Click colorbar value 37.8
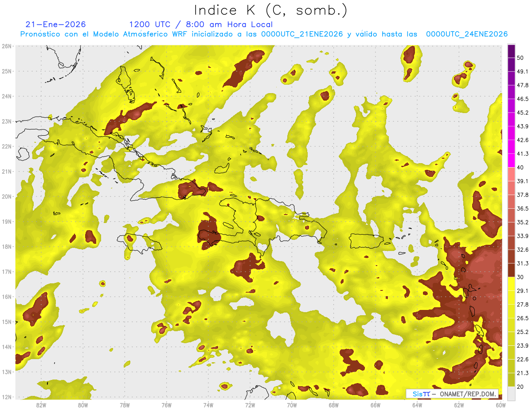 [522, 195]
